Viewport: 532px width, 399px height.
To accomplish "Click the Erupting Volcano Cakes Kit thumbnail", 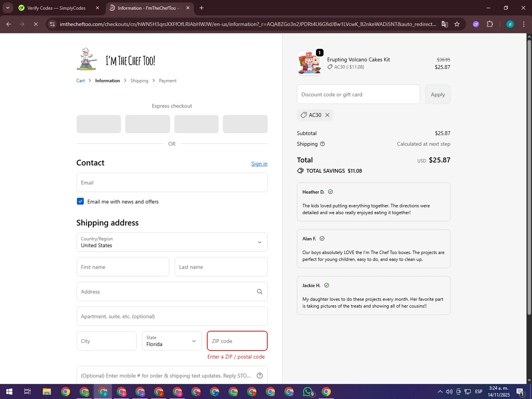I will tap(310, 63).
